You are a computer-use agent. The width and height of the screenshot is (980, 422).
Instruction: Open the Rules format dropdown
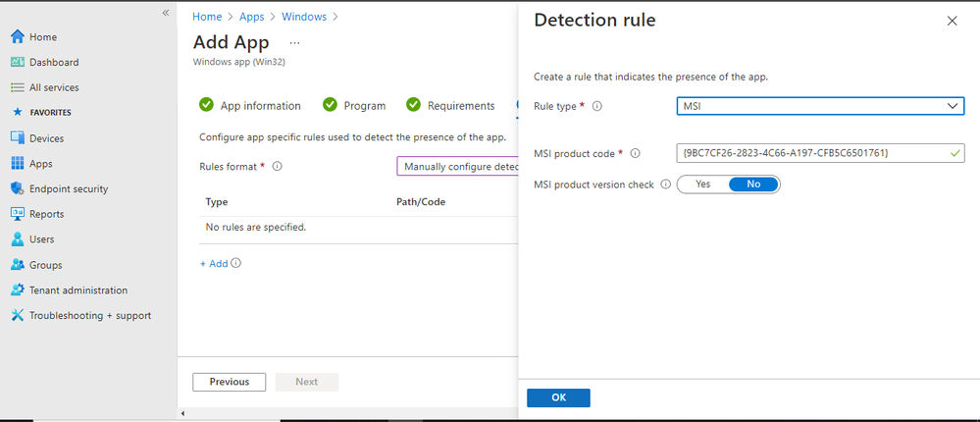tap(457, 167)
